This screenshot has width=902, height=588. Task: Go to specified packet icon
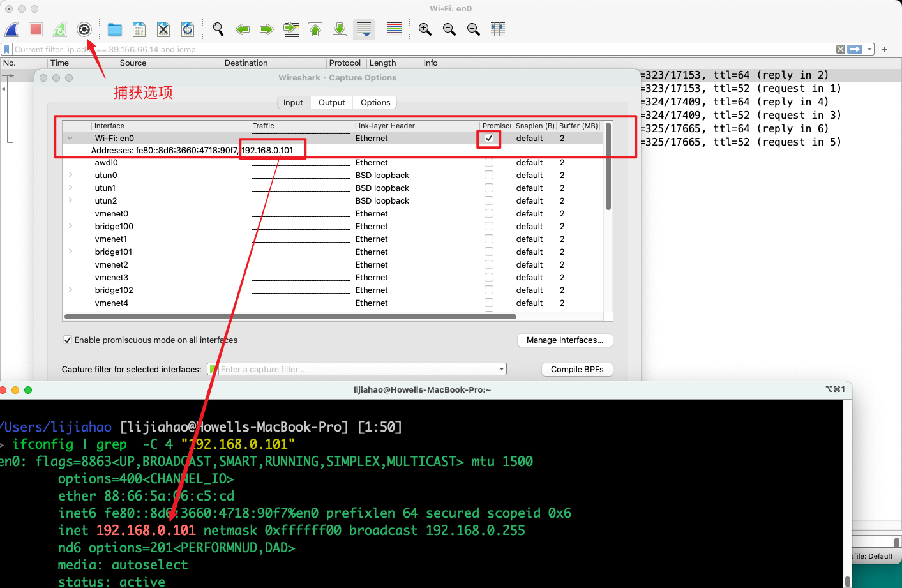[x=291, y=29]
